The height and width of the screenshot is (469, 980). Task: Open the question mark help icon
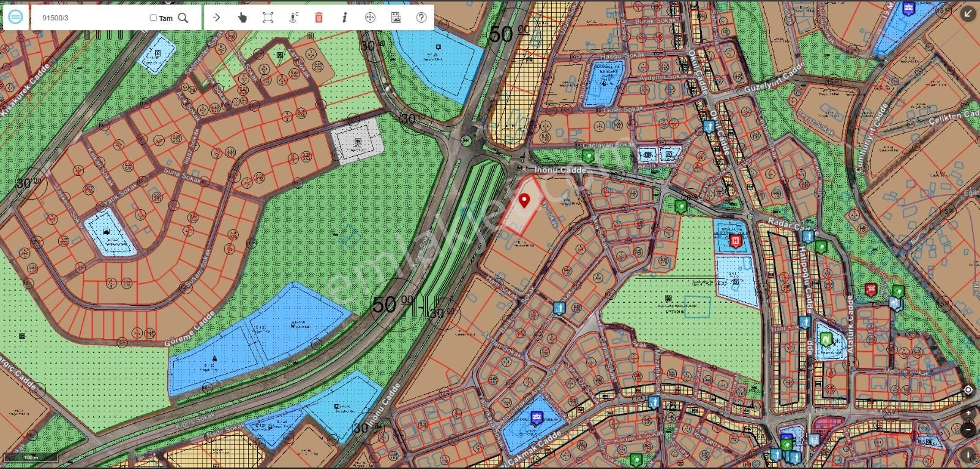(421, 18)
